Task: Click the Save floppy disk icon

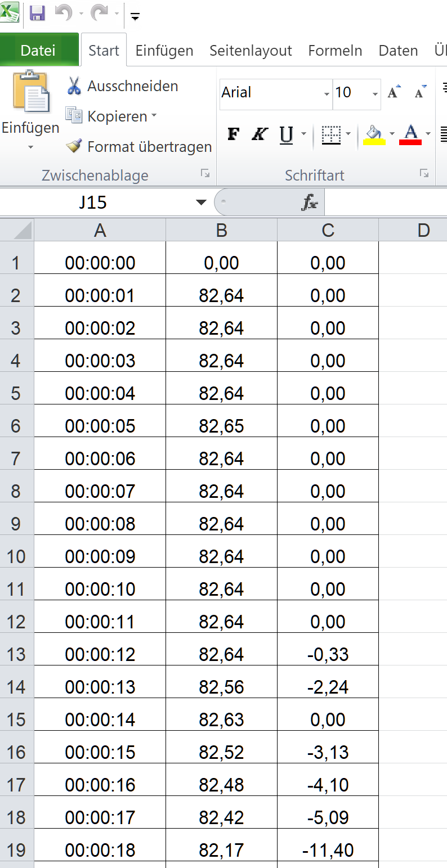Action: coord(37,13)
